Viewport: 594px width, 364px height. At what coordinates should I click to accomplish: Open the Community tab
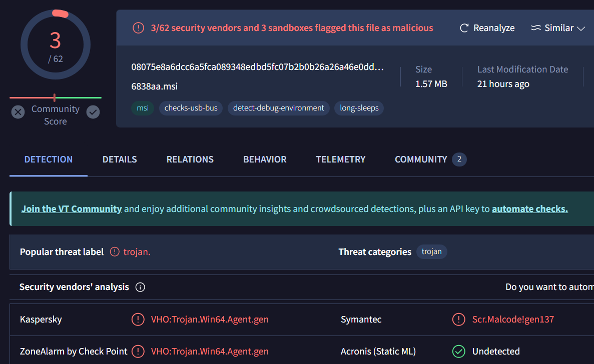[421, 159]
